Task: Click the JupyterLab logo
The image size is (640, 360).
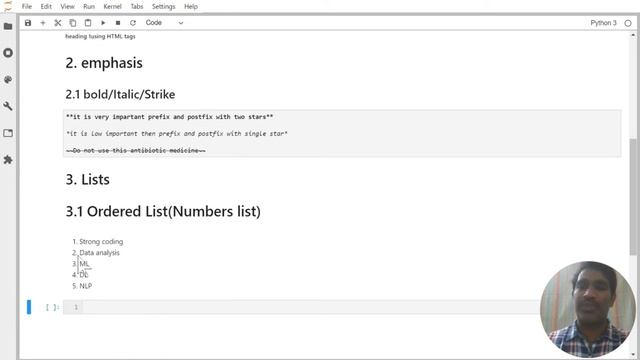Action: (8, 6)
